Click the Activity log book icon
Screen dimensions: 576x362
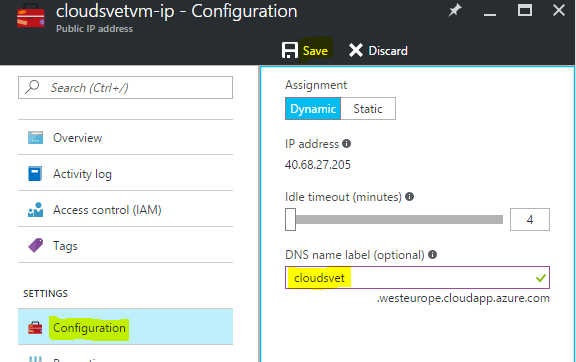point(35,174)
